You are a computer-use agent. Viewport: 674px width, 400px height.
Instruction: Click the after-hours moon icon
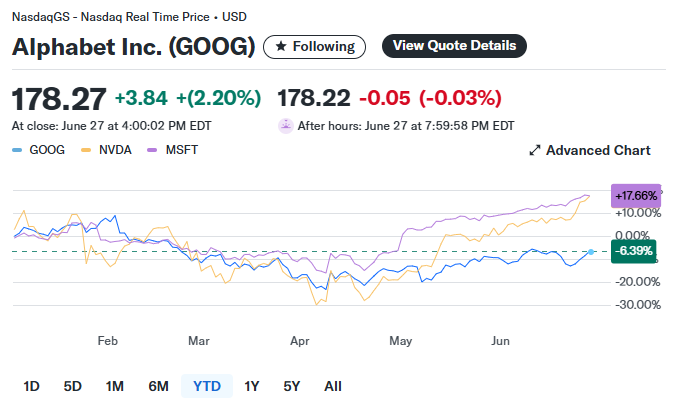point(285,126)
